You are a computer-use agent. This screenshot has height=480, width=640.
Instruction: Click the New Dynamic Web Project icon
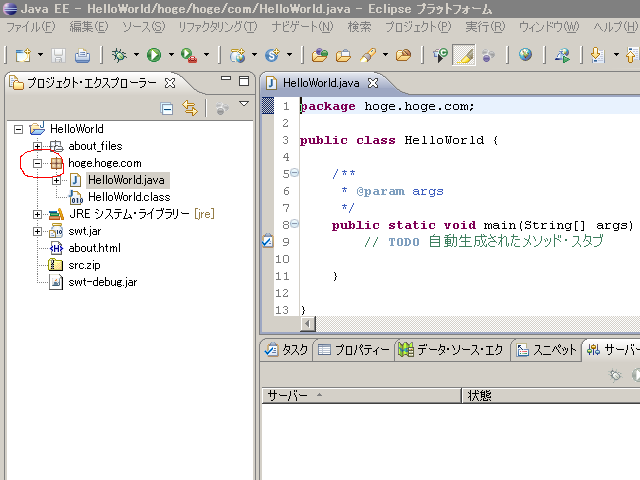[x=238, y=55]
